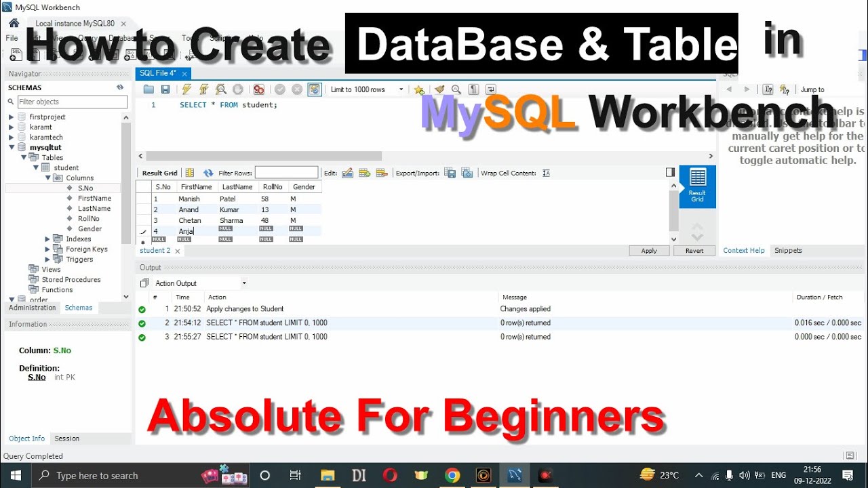Open a SQL script file

click(x=149, y=89)
